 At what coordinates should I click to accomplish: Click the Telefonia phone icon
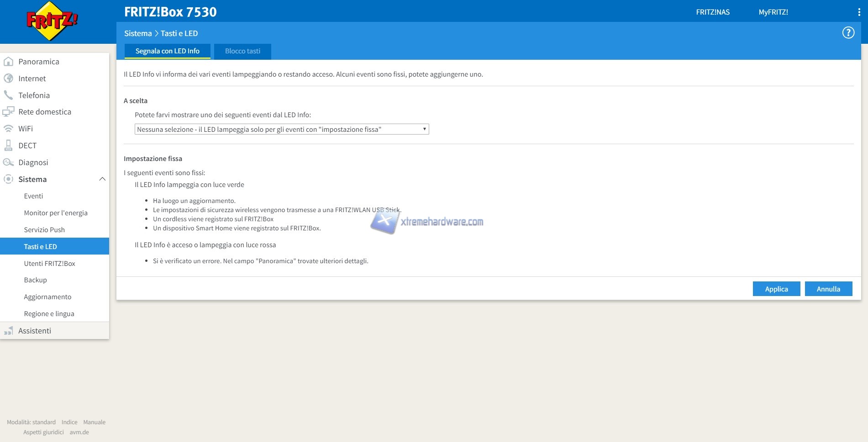(8, 95)
